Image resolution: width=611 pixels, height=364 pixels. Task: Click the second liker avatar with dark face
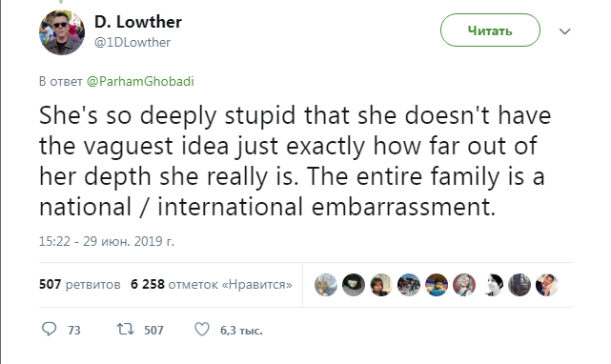[354, 285]
